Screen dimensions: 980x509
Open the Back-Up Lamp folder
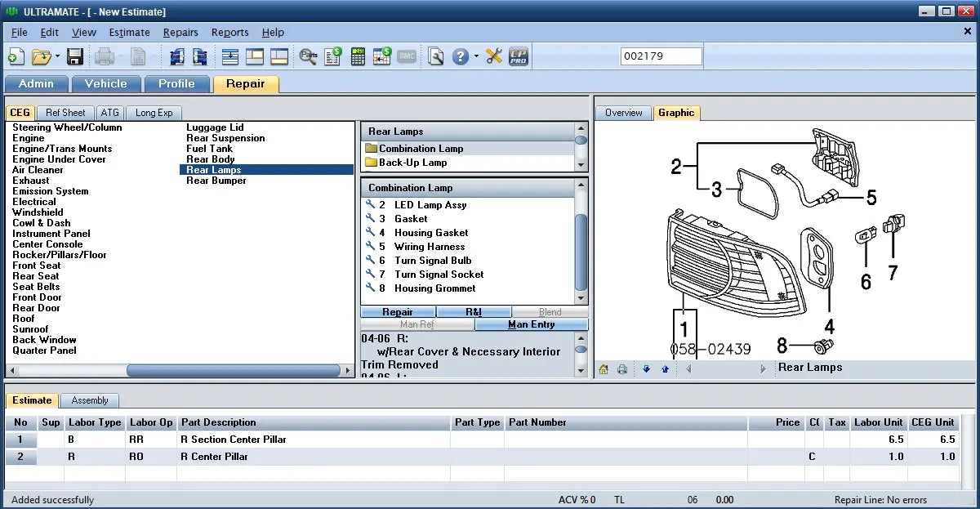(412, 163)
